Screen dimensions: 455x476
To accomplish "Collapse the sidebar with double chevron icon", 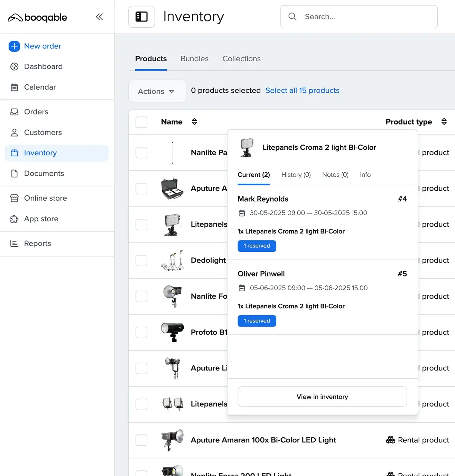I will pos(99,17).
